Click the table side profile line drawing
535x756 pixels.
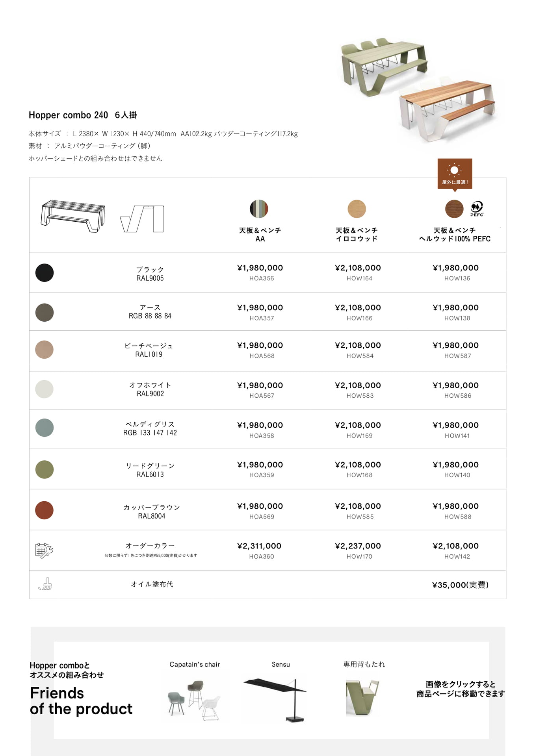pyautogui.click(x=142, y=219)
